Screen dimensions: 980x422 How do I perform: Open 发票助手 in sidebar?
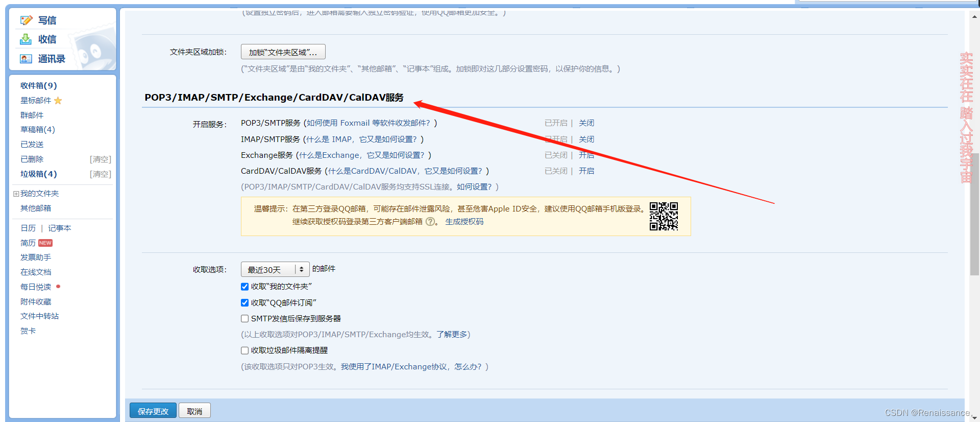[36, 257]
